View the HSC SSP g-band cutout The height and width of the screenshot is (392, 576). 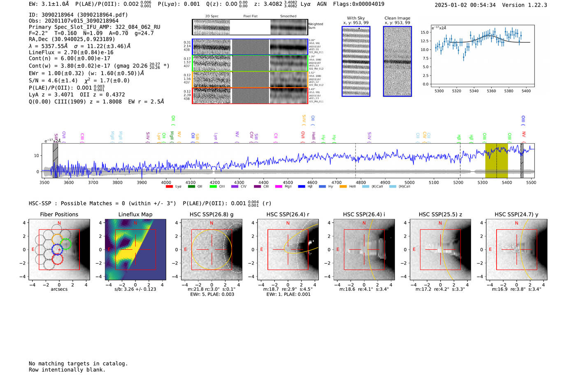(x=211, y=250)
